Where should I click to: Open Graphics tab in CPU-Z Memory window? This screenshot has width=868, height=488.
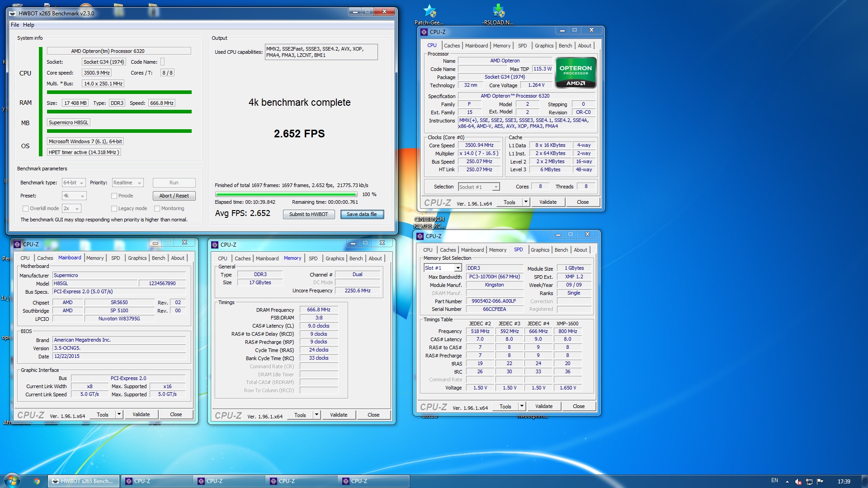[335, 258]
